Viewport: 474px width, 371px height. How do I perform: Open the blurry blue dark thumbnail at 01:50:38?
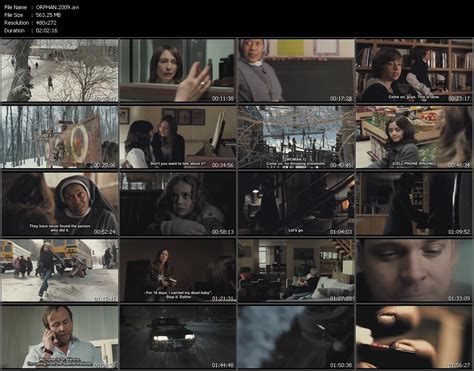[x=296, y=337]
